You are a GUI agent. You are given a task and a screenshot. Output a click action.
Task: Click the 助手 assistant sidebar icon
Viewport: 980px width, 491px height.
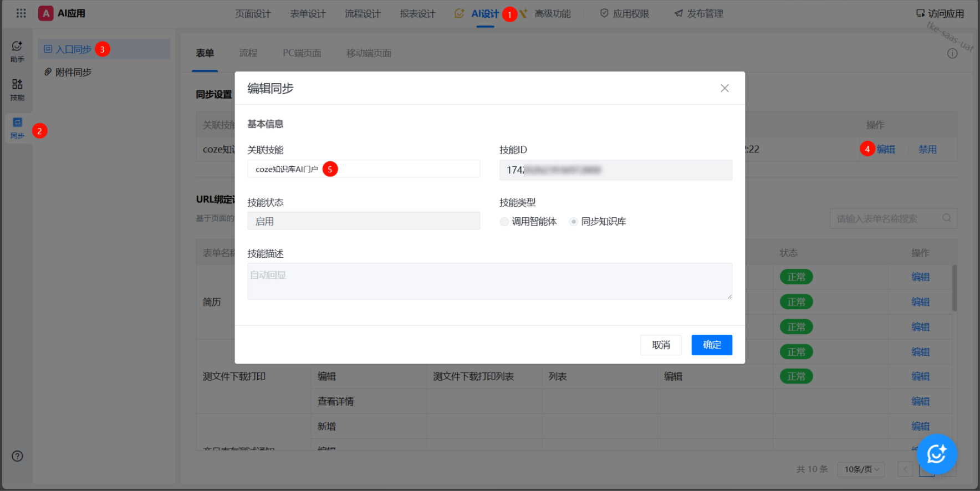[17, 51]
